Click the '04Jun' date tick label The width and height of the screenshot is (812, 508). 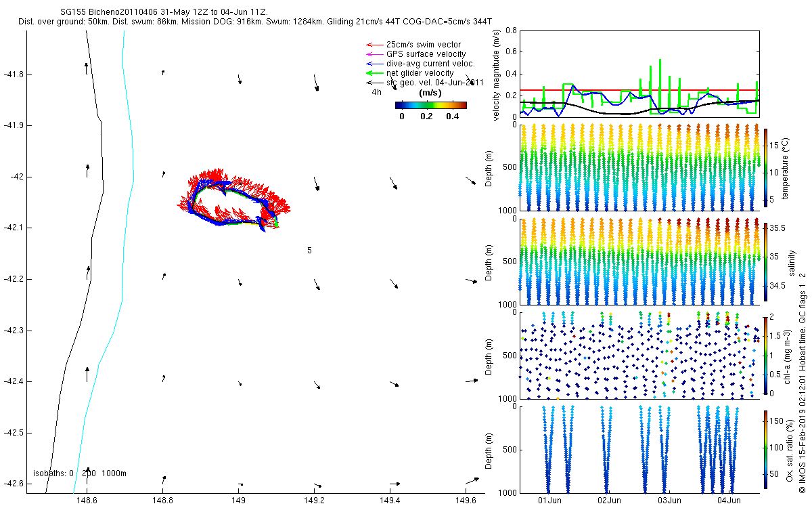tap(729, 501)
